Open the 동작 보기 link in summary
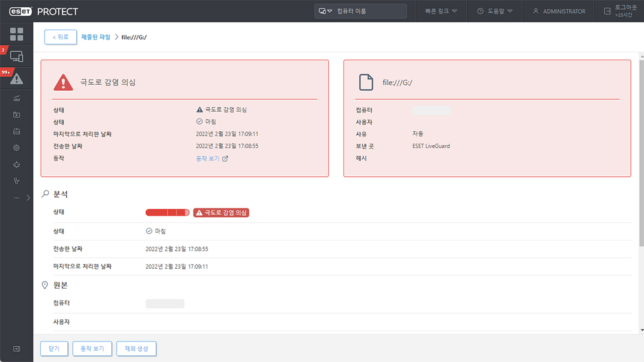The width and height of the screenshot is (644, 362). point(211,159)
